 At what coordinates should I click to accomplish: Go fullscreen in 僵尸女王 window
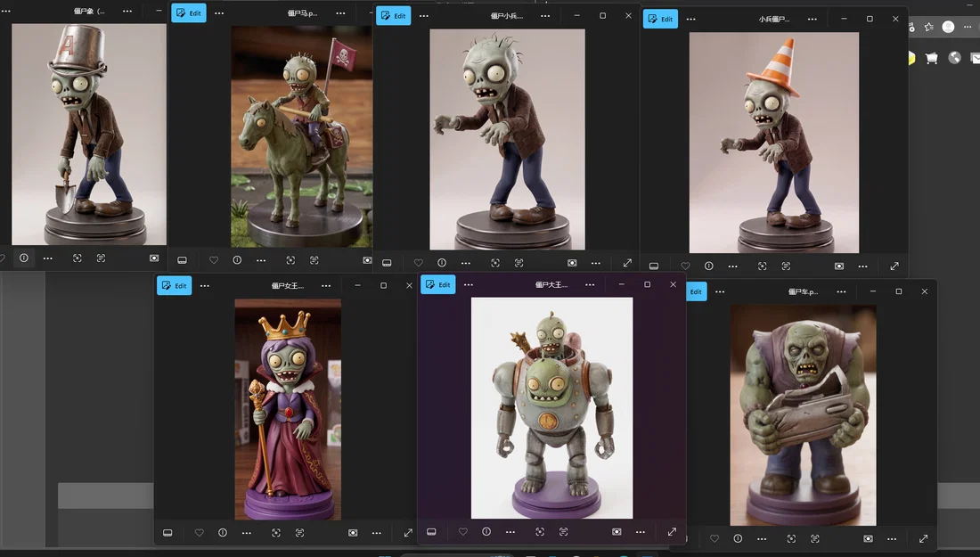point(408,533)
